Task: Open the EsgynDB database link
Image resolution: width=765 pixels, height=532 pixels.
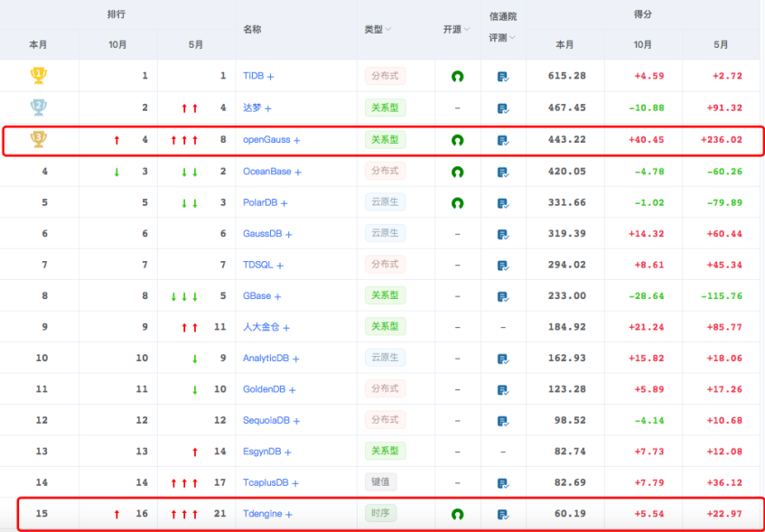Action: (262, 452)
